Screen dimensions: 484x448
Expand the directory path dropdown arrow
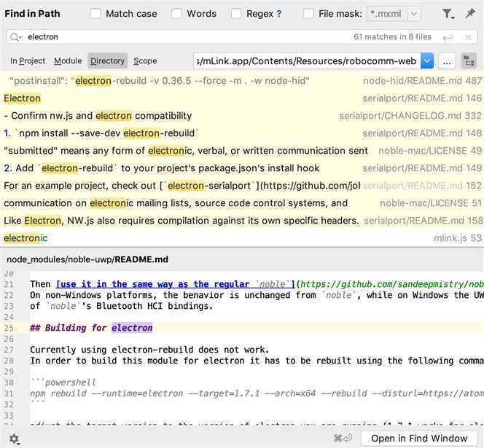(x=427, y=60)
